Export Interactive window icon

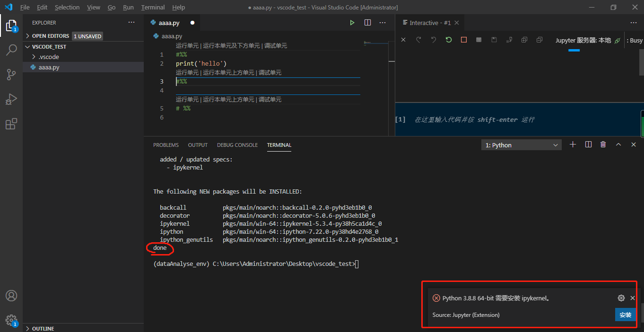tap(509, 40)
